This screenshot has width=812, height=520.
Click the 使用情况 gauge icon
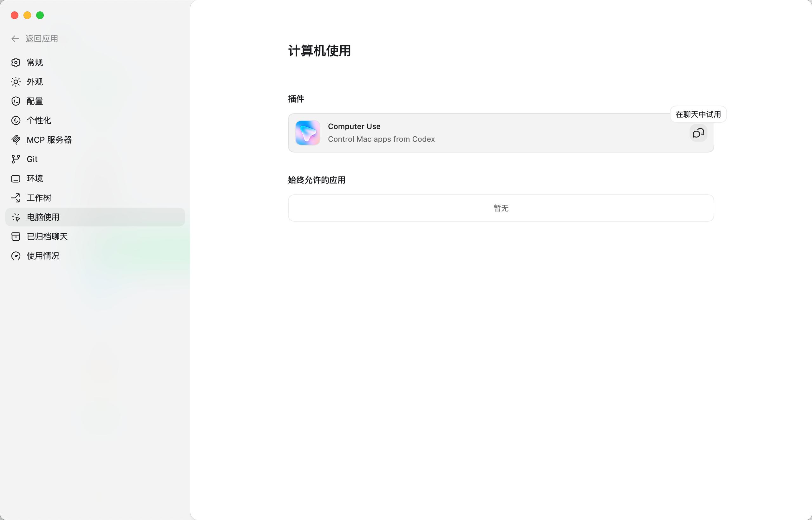(x=16, y=256)
